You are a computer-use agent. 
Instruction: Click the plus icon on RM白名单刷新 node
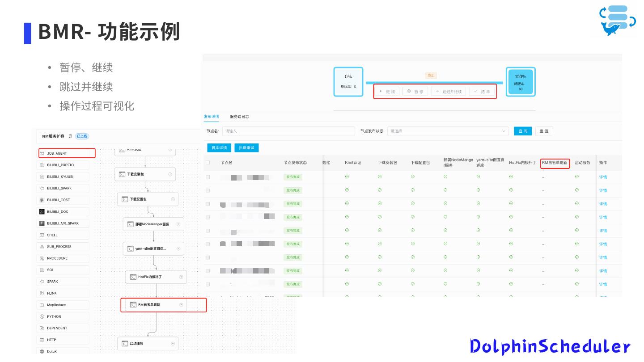[181, 305]
